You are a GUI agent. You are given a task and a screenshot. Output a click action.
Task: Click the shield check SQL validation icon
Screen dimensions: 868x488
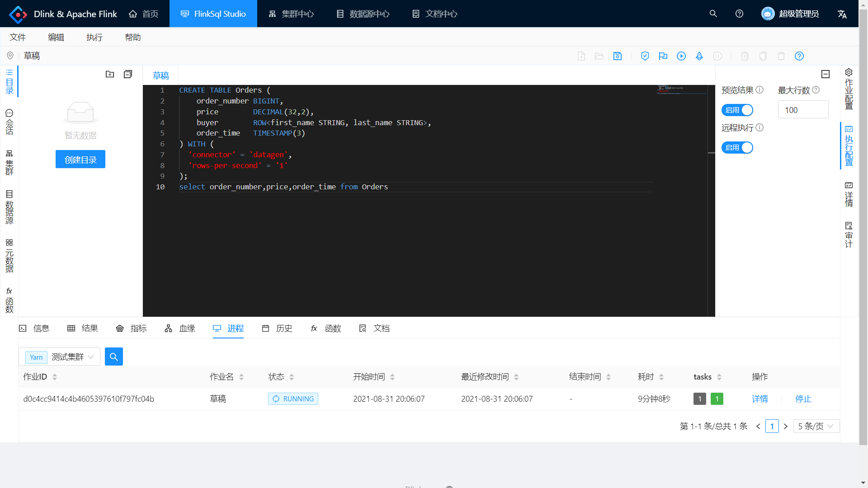[x=645, y=56]
